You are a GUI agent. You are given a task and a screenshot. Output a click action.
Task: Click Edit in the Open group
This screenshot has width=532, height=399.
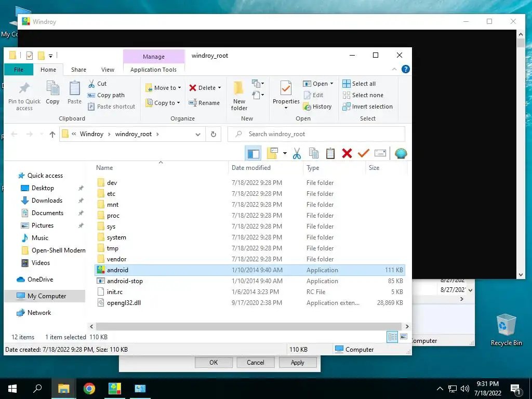pos(313,95)
